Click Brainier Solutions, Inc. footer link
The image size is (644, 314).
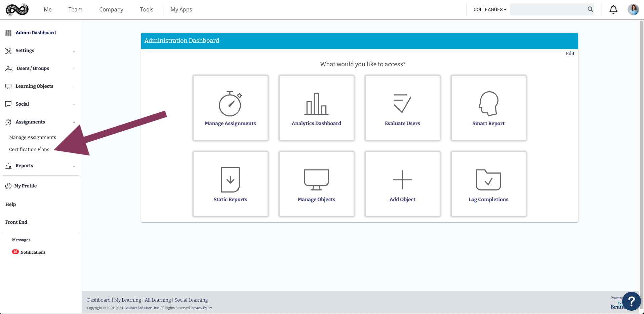click(x=142, y=308)
